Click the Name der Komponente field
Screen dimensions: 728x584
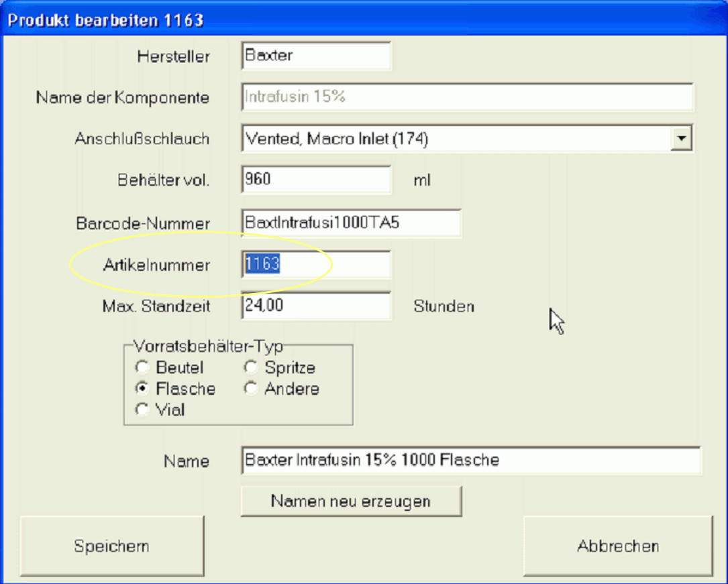click(x=468, y=97)
